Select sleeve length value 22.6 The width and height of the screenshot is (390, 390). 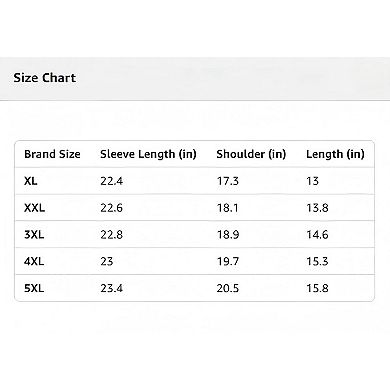point(112,208)
